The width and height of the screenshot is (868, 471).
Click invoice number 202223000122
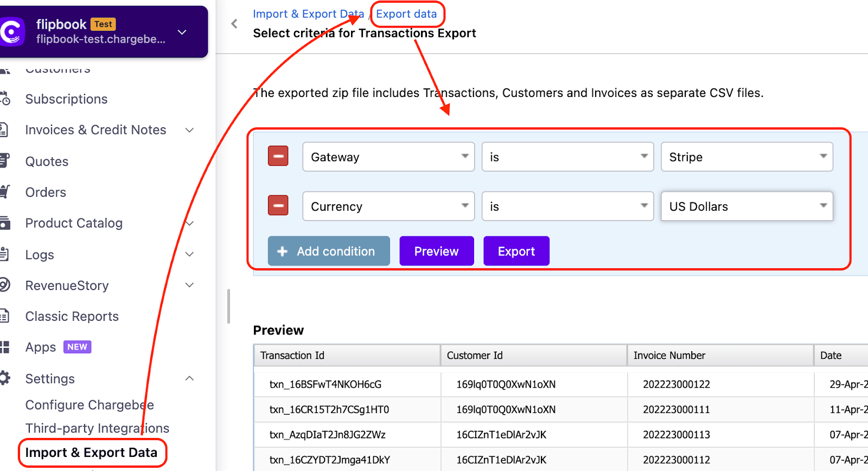[x=676, y=384]
